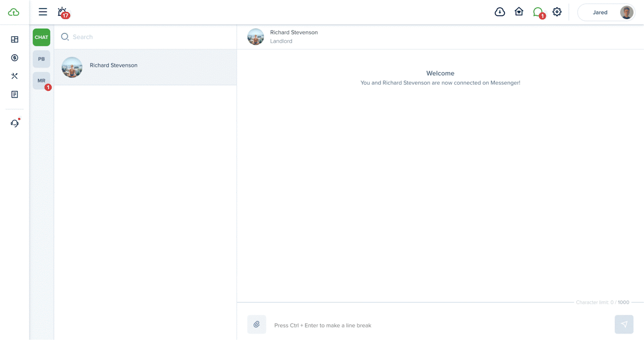The width and height of the screenshot is (644, 341).
Task: Open Jared's profile menu
Action: pyautogui.click(x=606, y=12)
